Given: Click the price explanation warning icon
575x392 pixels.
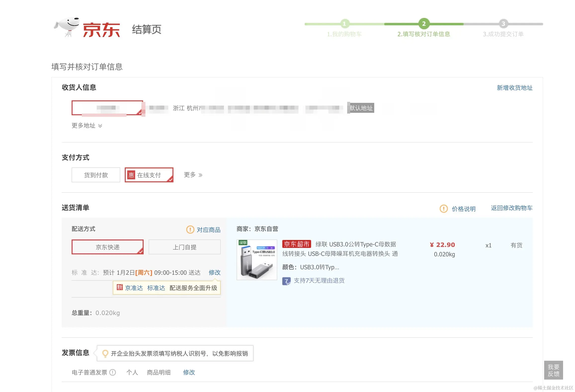Looking at the screenshot, I should 444,209.
